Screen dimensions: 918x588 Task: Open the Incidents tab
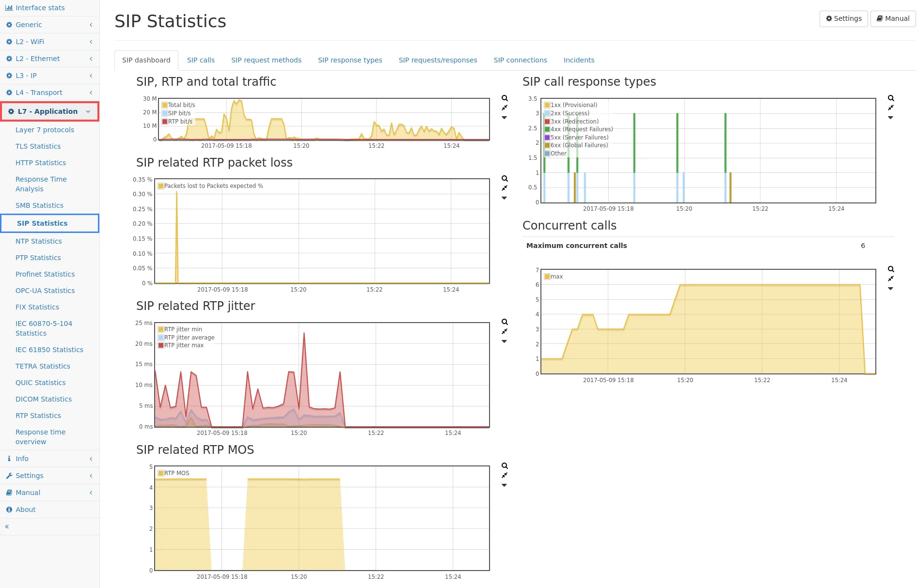tap(579, 60)
